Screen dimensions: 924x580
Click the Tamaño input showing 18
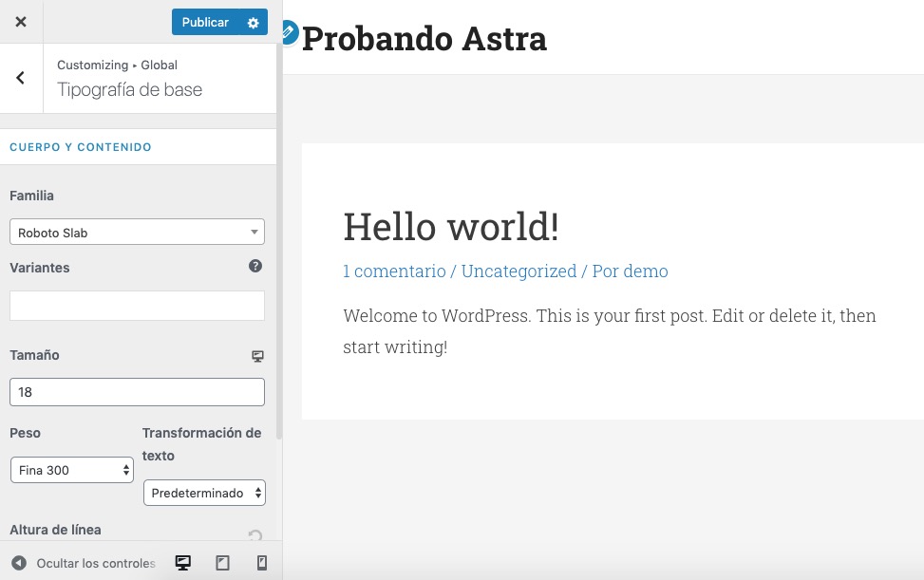point(137,391)
